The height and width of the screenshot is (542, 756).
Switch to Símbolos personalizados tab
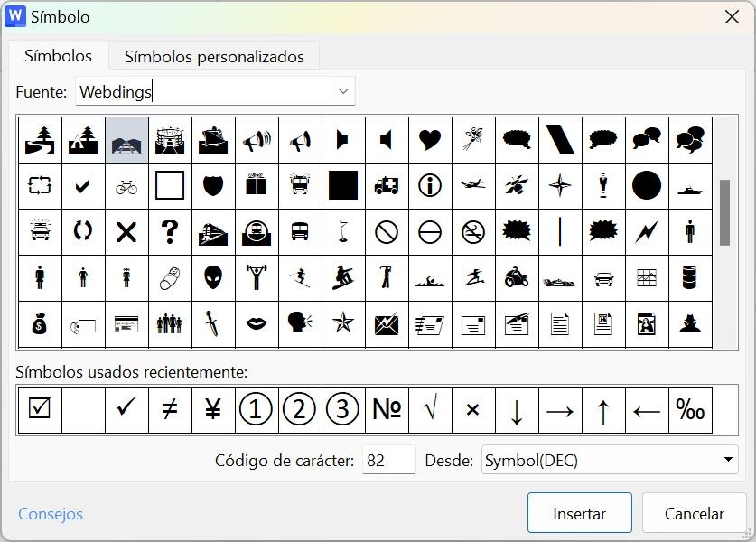coord(214,56)
